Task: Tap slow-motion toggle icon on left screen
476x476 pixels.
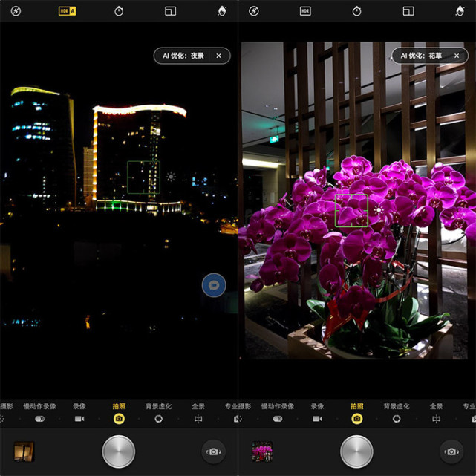Action: [40, 419]
